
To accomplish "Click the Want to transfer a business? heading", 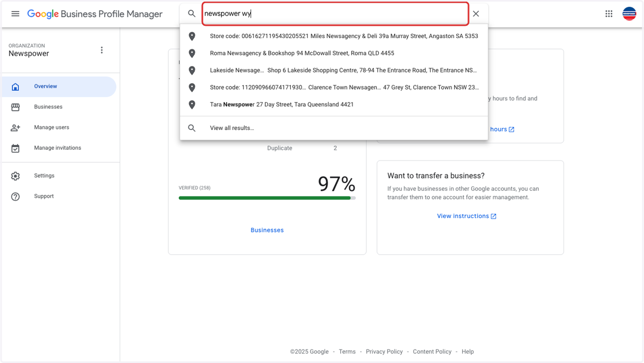I will [x=436, y=176].
